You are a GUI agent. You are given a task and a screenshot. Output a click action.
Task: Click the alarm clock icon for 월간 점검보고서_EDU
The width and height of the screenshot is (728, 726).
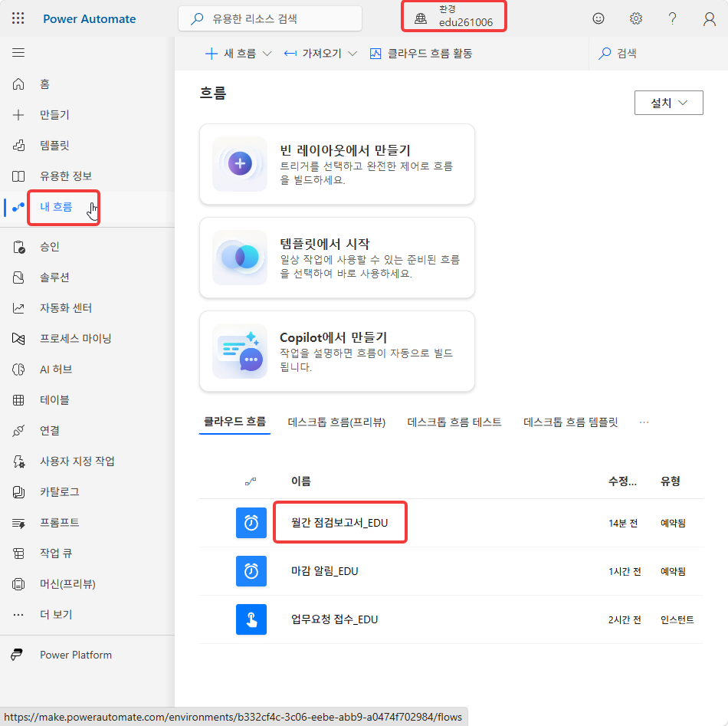[251, 523]
